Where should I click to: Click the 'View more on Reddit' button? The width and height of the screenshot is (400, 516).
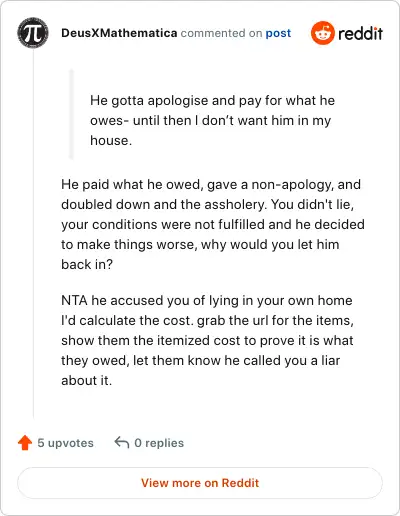click(x=200, y=483)
